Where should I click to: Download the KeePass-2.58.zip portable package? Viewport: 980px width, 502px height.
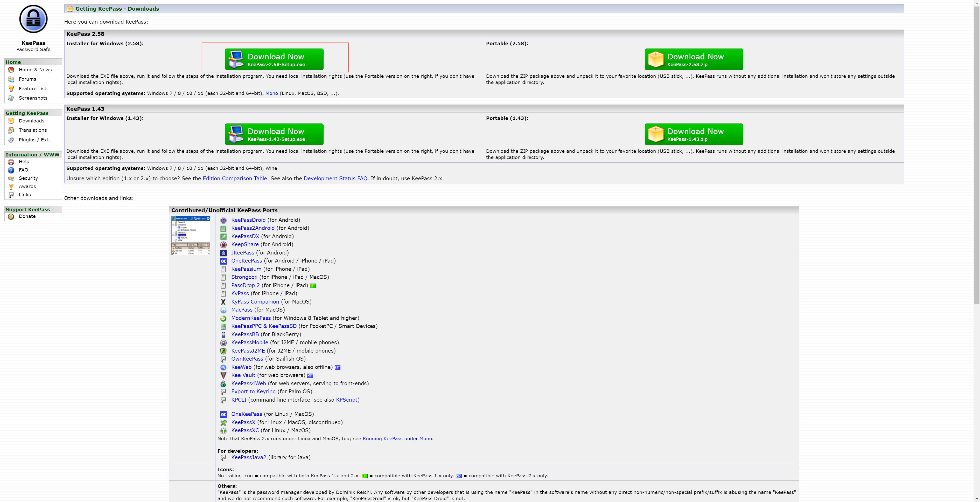(x=694, y=59)
